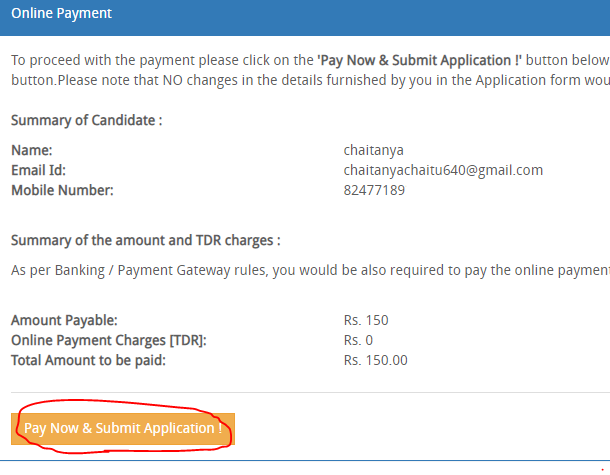Click the Rs. 150.00 total amount value
The width and height of the screenshot is (610, 475).
tap(375, 361)
